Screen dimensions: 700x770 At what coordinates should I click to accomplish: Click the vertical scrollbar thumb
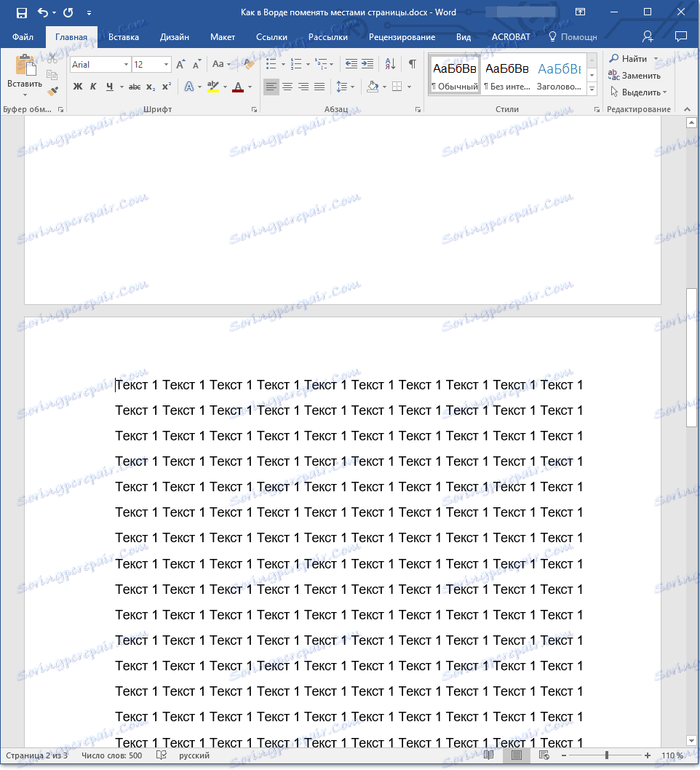pos(691,357)
